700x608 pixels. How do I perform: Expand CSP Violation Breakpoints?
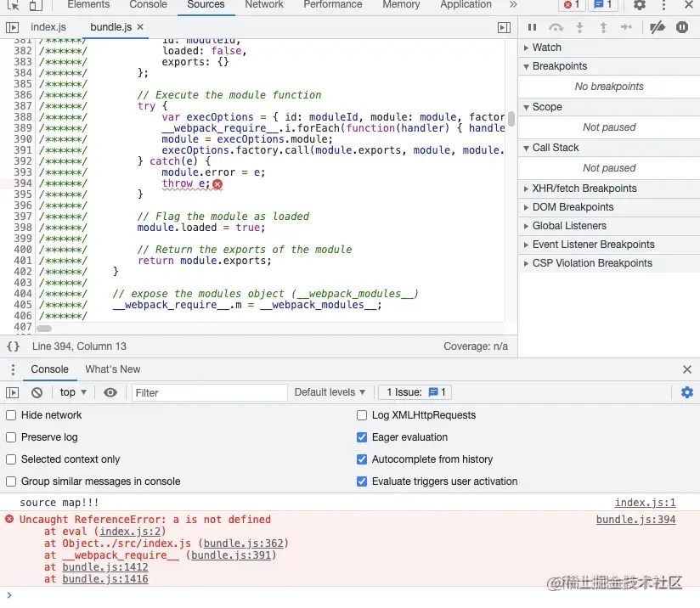click(609, 263)
